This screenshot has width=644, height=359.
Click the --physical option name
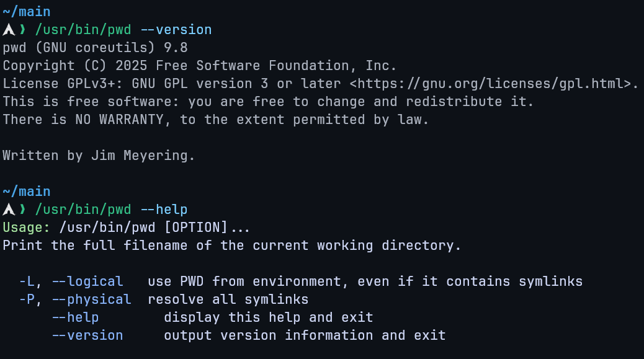[91, 299]
